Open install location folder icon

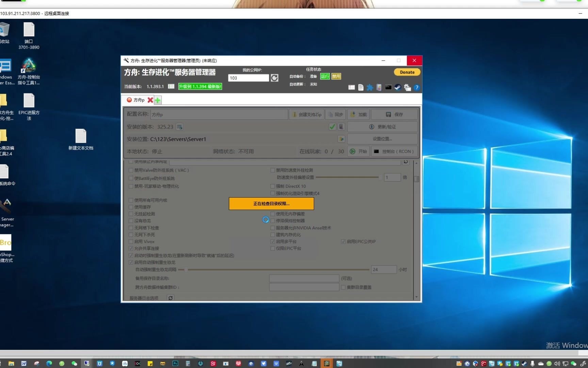click(341, 139)
